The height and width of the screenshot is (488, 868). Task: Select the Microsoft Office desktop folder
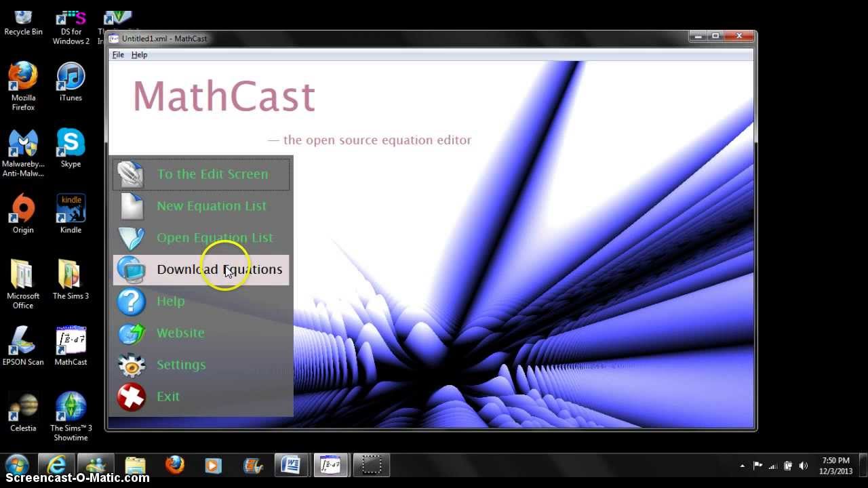(x=23, y=285)
